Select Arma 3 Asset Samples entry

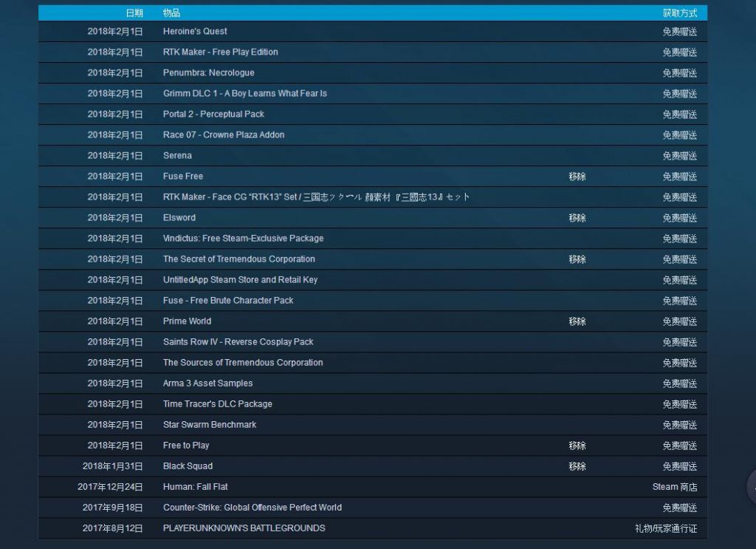point(207,383)
